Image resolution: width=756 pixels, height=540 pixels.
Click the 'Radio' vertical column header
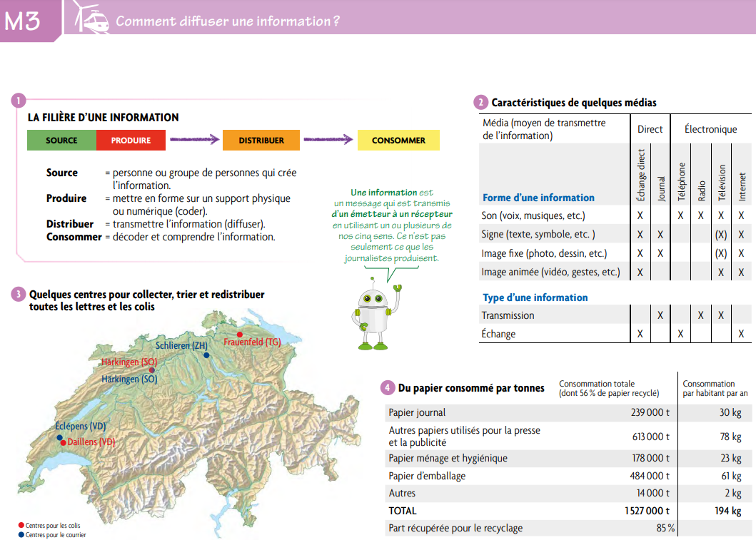701,190
